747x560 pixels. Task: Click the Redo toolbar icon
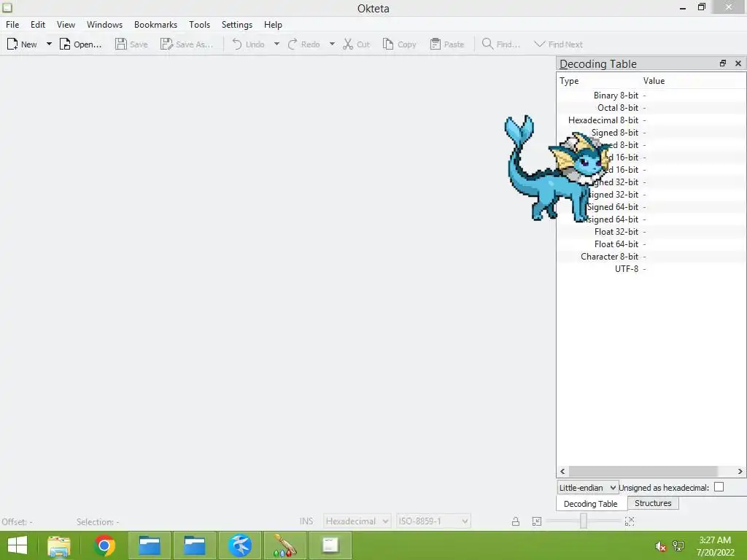pos(293,44)
